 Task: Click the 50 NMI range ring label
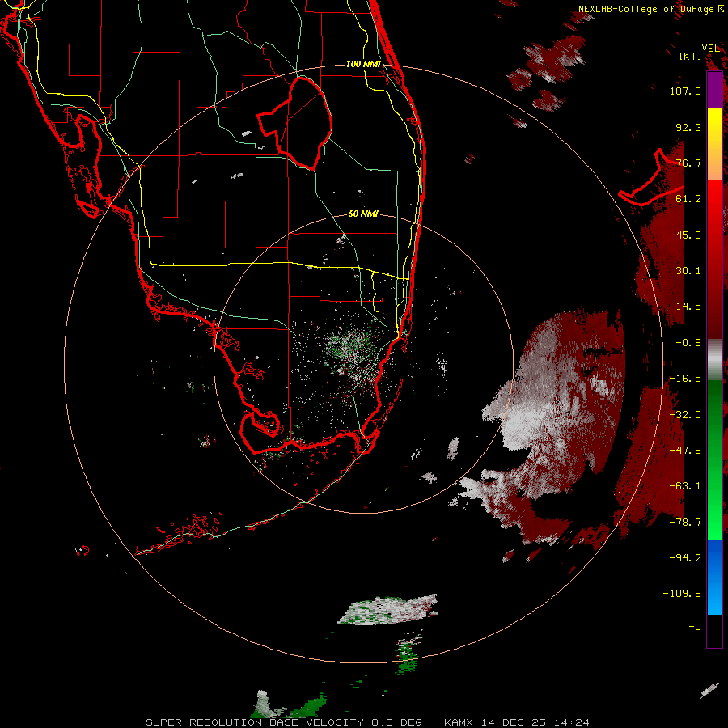[363, 214]
